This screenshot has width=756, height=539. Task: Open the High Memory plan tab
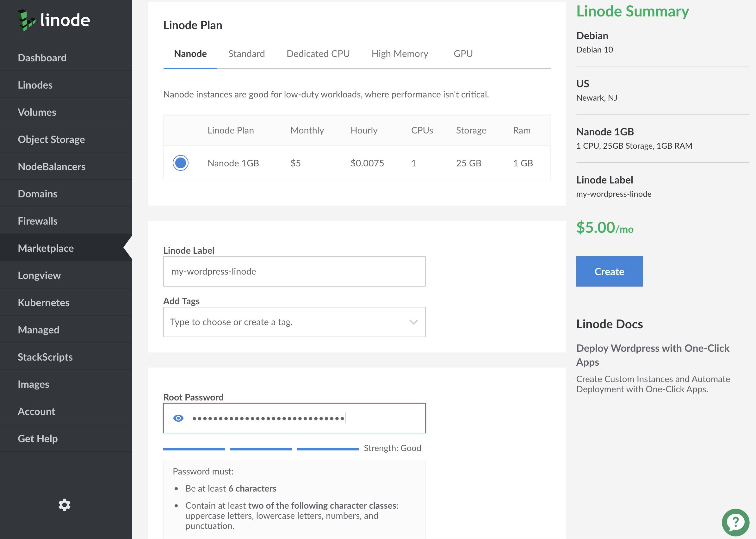399,54
